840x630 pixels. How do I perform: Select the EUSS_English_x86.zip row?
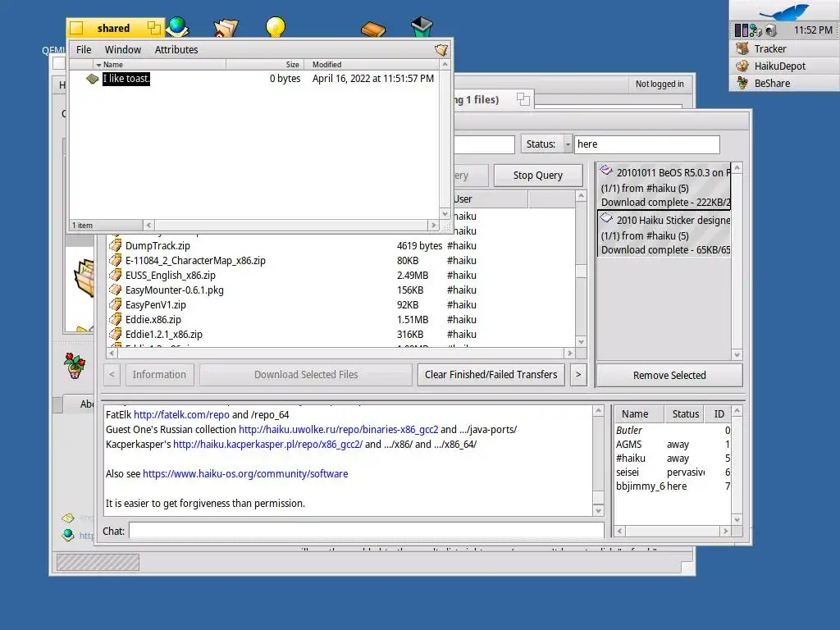point(340,276)
